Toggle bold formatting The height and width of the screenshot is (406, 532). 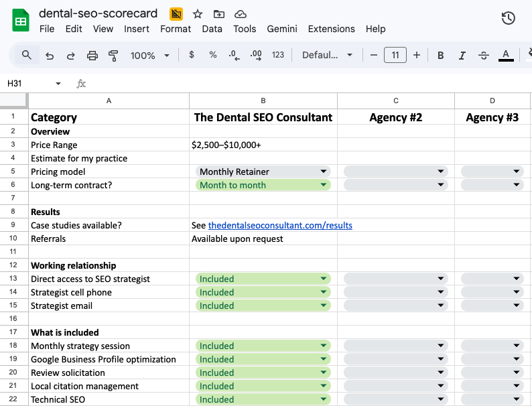[440, 56]
